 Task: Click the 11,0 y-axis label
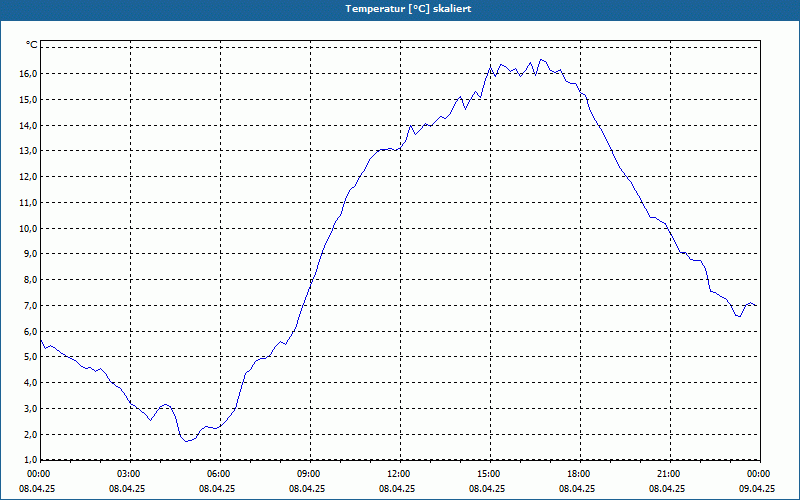pyautogui.click(x=29, y=203)
